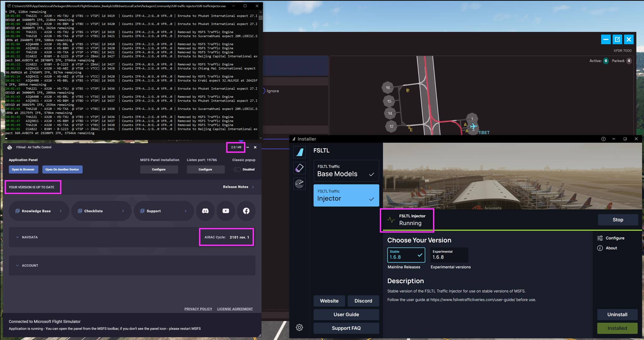Click Configure text in Installer right panel
The image size is (644, 340).
(x=615, y=238)
